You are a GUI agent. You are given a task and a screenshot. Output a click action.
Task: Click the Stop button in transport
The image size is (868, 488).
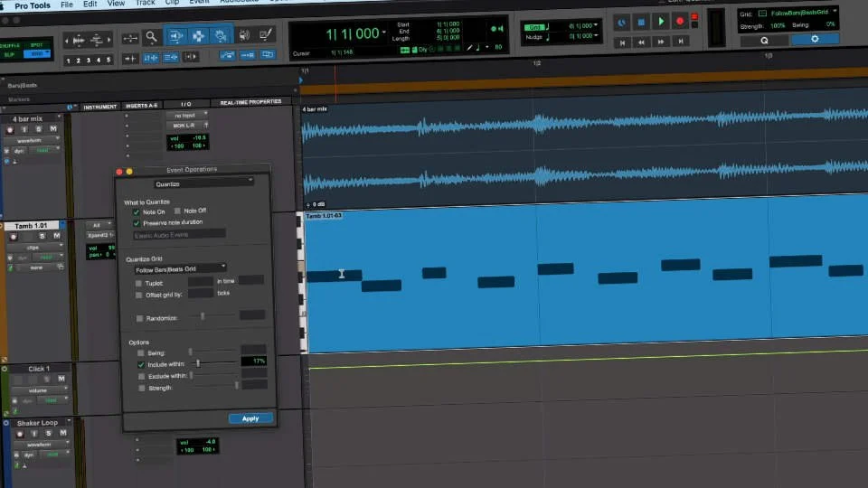point(641,22)
